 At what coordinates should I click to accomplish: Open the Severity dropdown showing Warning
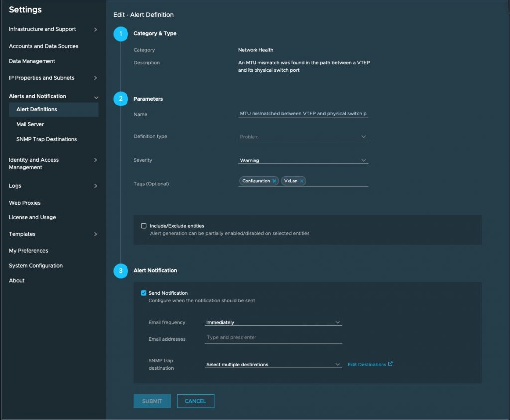(303, 160)
